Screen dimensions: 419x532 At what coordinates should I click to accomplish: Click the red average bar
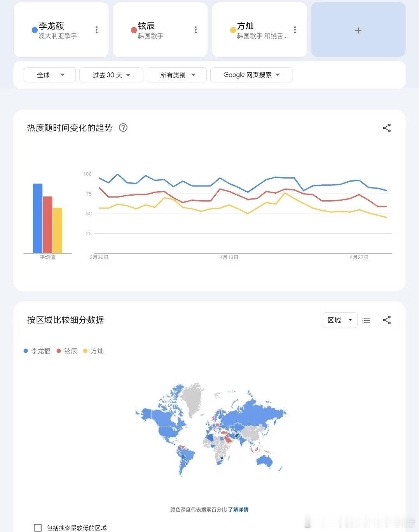coord(47,225)
